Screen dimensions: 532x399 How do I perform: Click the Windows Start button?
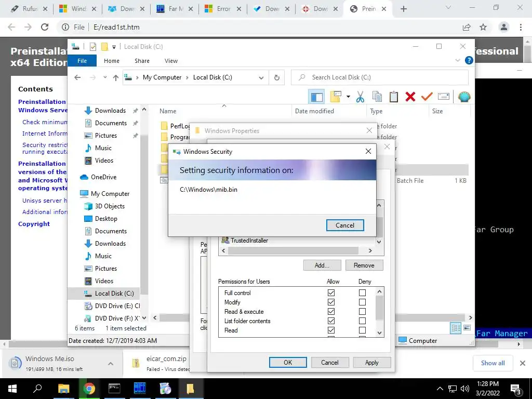[12, 389]
